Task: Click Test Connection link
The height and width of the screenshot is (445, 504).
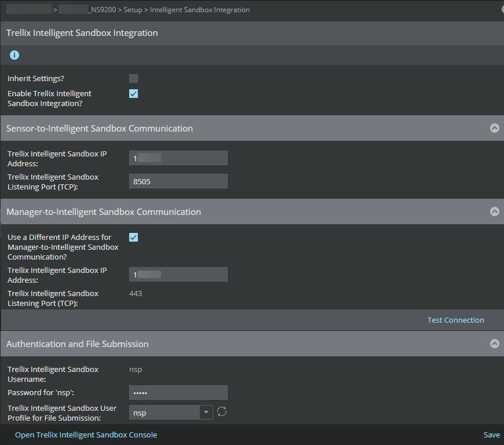Action: (455, 320)
